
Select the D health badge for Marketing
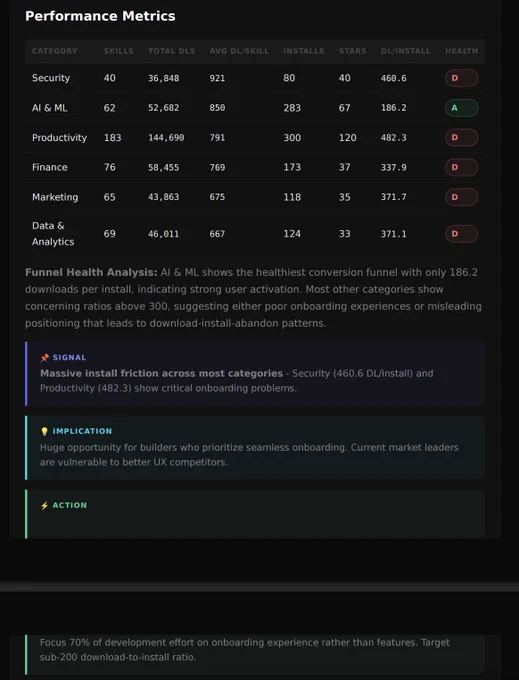click(461, 197)
